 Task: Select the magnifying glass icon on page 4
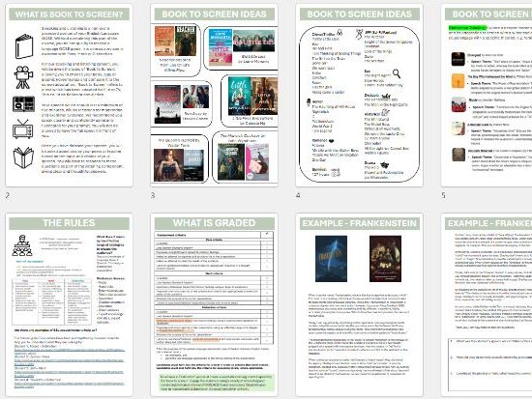coord(397,73)
